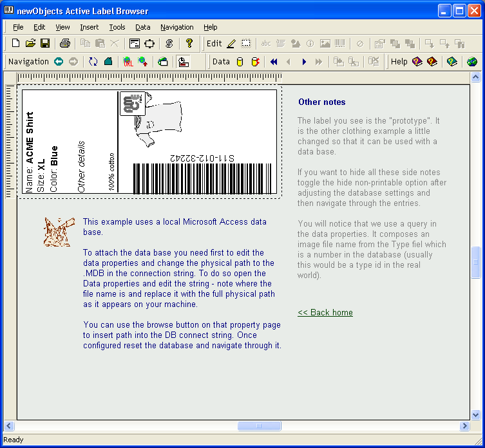Open the Edit menu
Screen dimensions: 485x448
pos(39,27)
